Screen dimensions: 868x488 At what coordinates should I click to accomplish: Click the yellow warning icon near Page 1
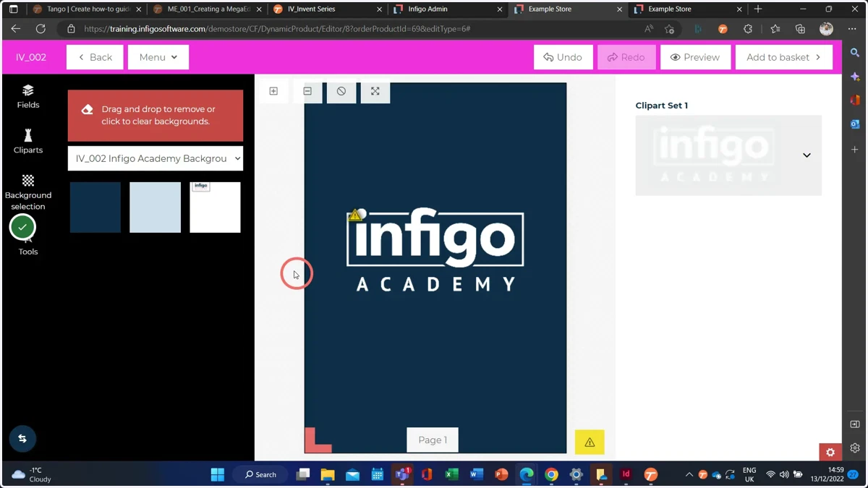[x=590, y=442]
